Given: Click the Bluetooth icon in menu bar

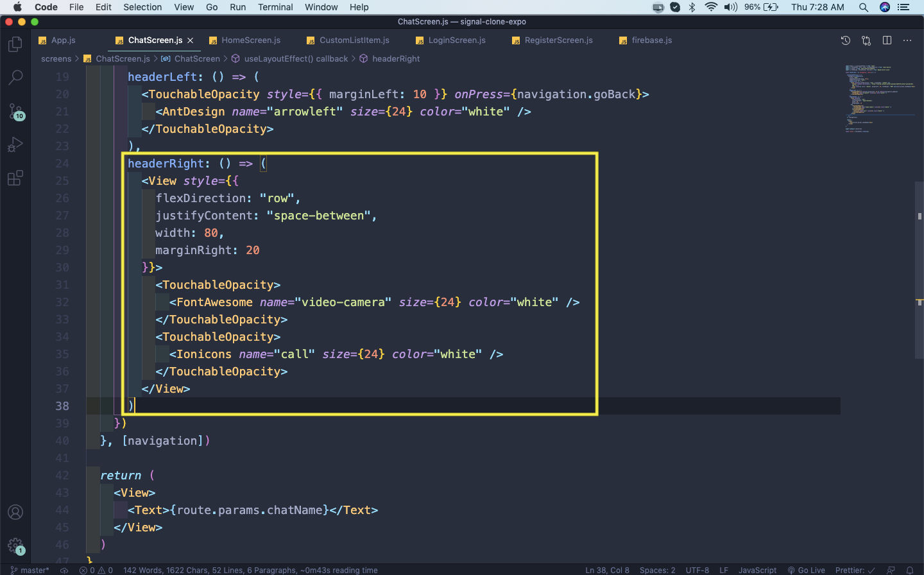Looking at the screenshot, I should 692,7.
